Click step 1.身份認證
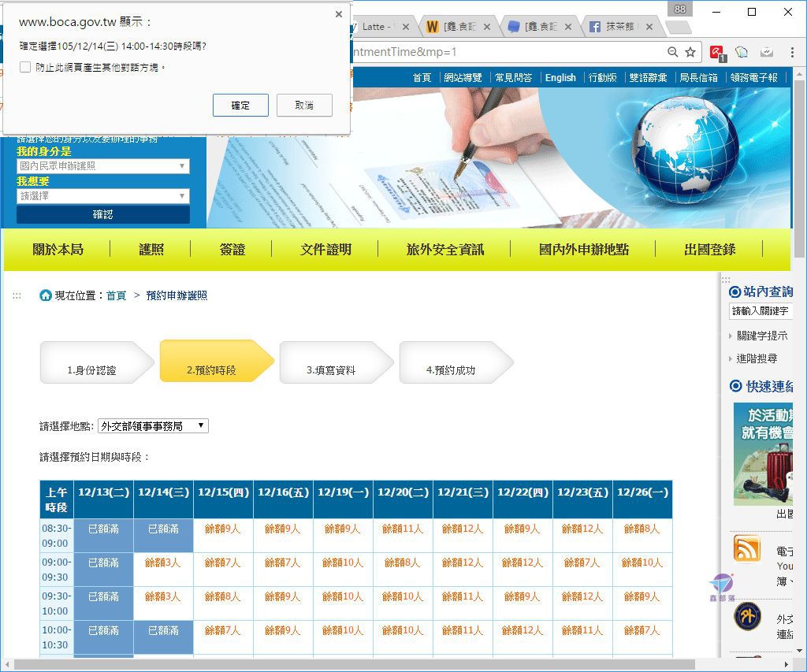 97,362
